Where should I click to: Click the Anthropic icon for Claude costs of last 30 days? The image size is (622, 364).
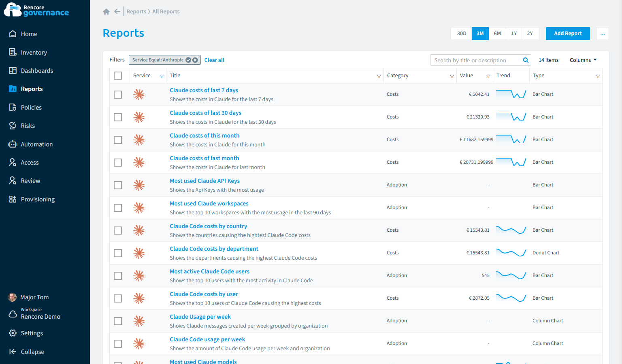click(139, 117)
